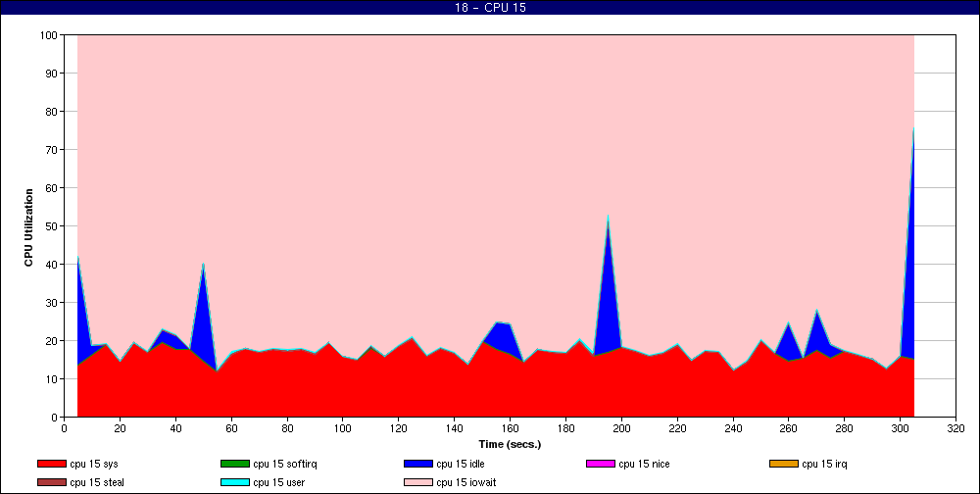The height and width of the screenshot is (494, 980).
Task: Click the x-axis tick label 320
Action: [955, 428]
